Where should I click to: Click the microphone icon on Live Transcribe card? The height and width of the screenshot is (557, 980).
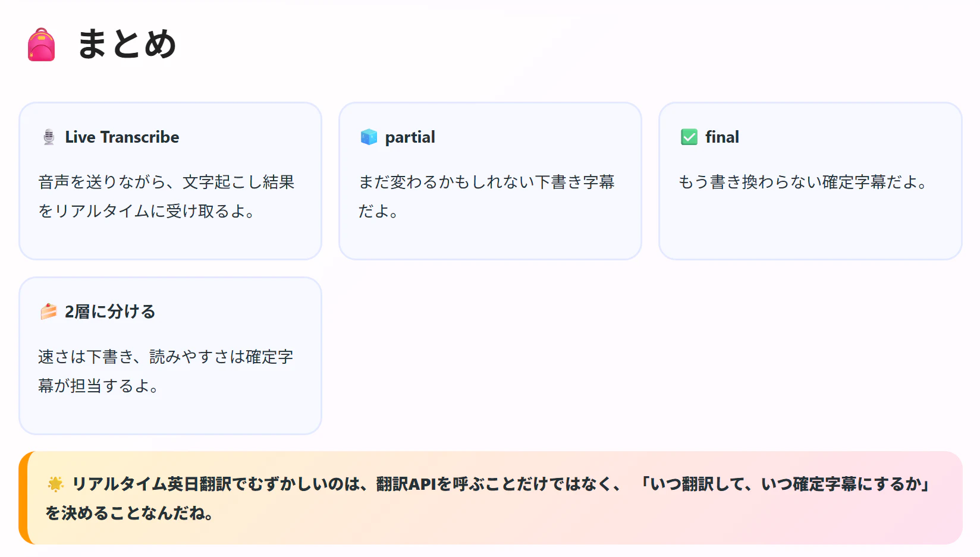tap(49, 137)
